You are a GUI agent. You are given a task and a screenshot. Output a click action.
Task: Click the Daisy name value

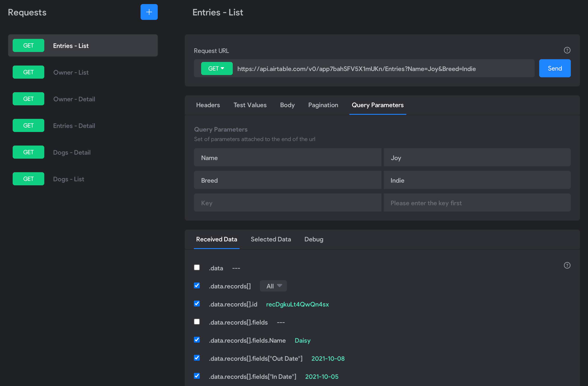[302, 341]
